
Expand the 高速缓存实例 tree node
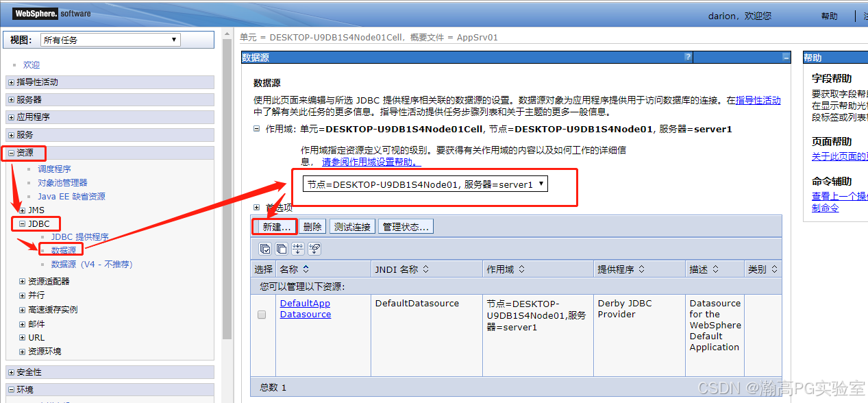(x=23, y=310)
